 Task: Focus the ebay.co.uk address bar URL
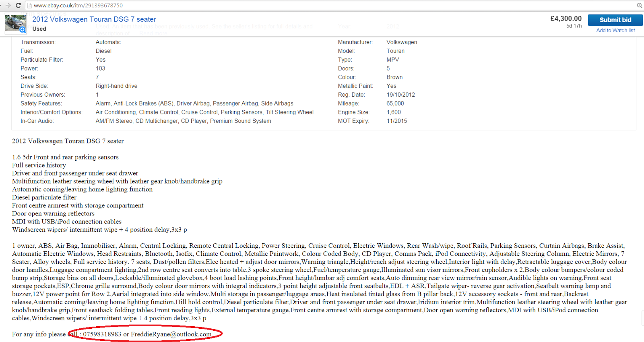78,5
